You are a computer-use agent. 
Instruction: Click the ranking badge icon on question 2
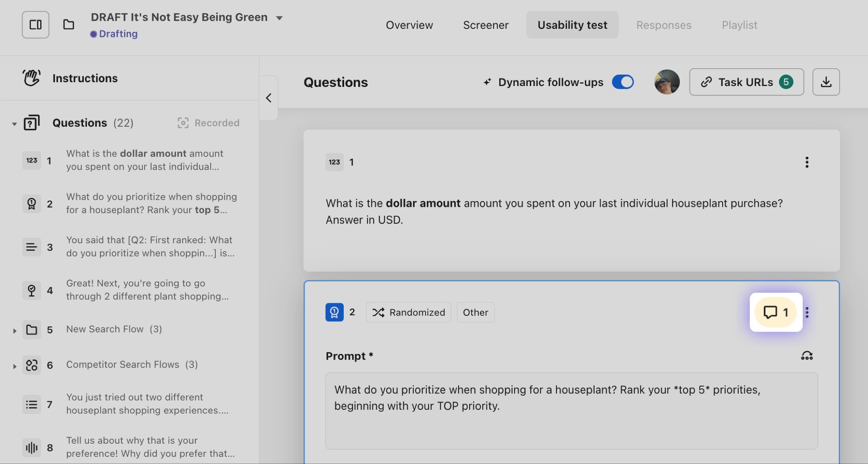click(x=334, y=312)
